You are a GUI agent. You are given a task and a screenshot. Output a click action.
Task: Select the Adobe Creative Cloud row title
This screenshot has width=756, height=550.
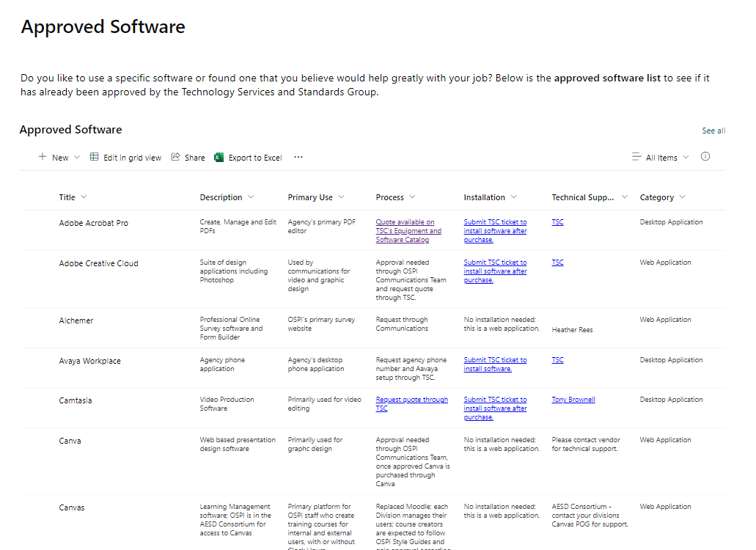98,263
